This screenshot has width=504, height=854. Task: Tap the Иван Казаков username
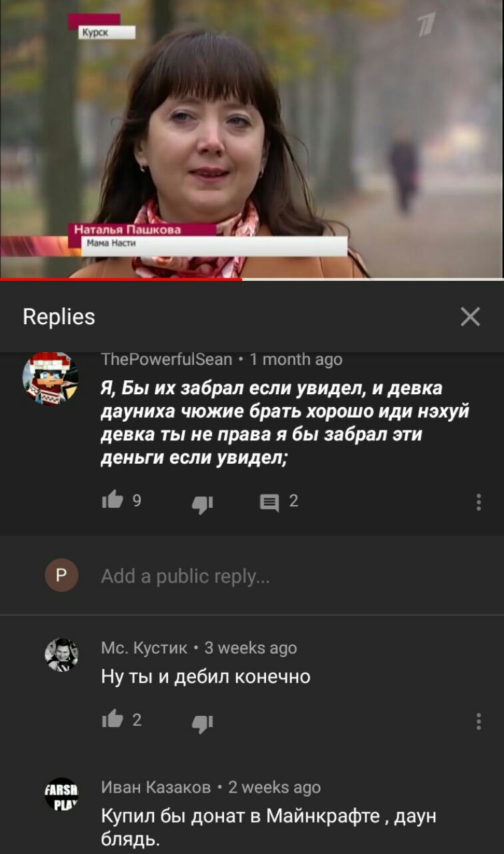click(x=156, y=787)
